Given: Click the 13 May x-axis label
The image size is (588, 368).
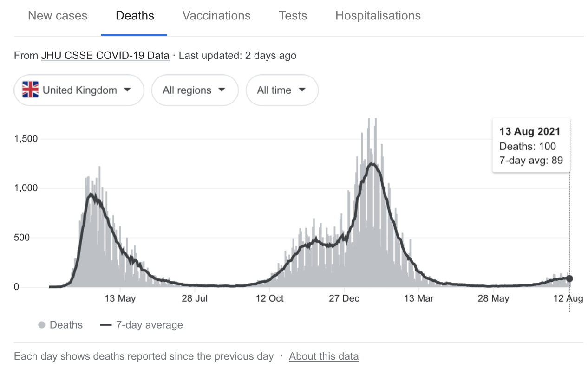Looking at the screenshot, I should point(120,298).
